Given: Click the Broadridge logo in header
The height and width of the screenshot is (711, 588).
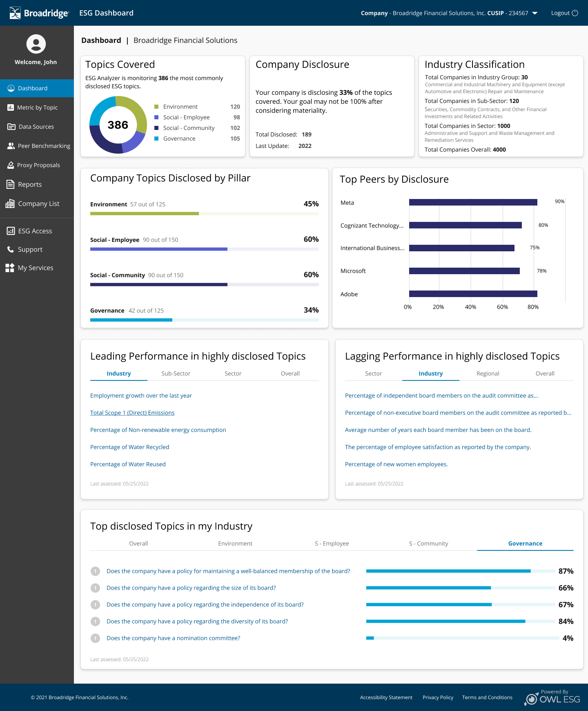Looking at the screenshot, I should click(39, 13).
